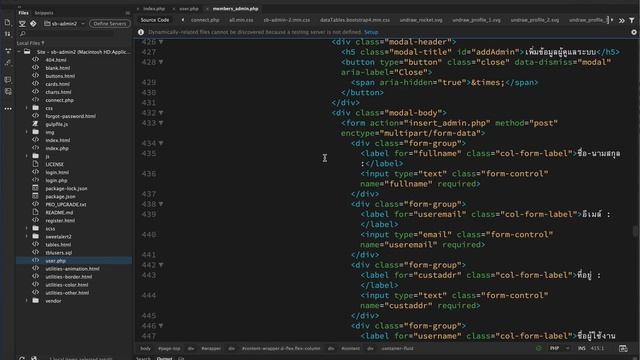The image size is (640, 360).
Task: Open the PHP language dropdown in status bar
Action: click(559, 349)
